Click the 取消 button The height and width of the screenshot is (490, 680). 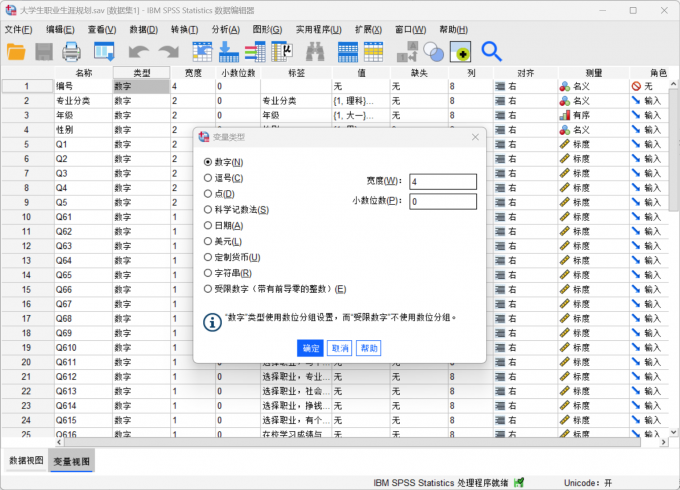click(x=340, y=348)
